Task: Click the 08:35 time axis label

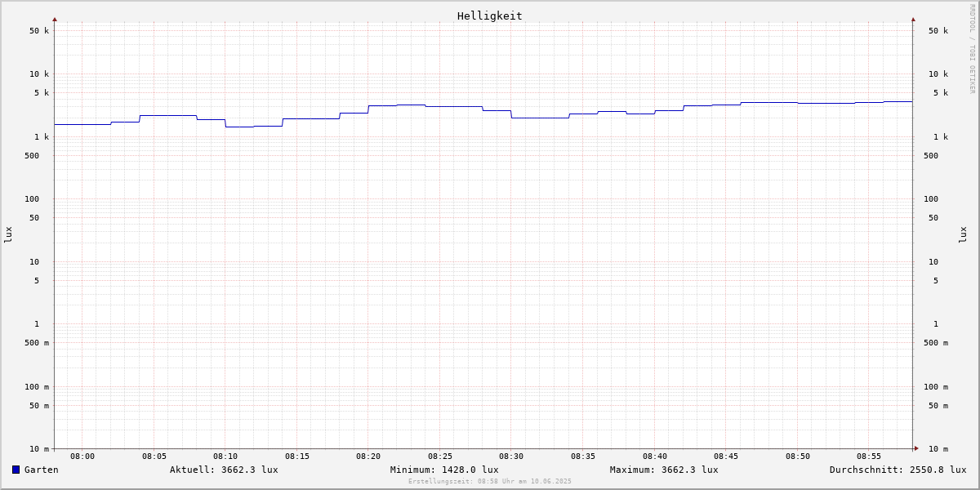Action: tap(583, 457)
